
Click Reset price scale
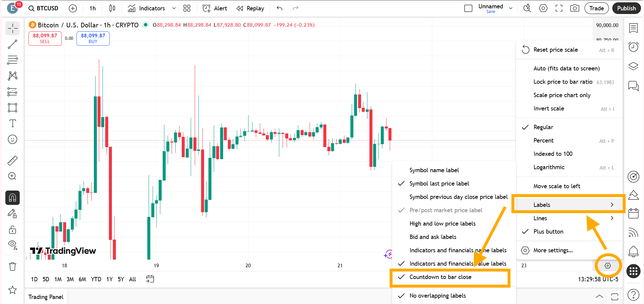coord(555,49)
